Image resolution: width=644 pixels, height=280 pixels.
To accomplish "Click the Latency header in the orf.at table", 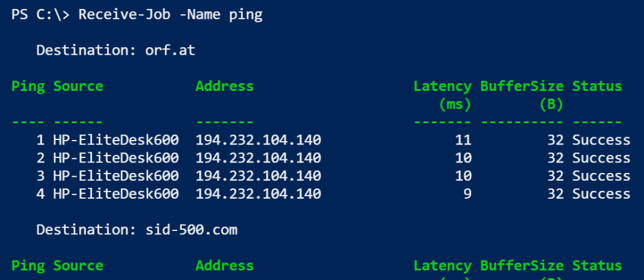I will 442,86.
